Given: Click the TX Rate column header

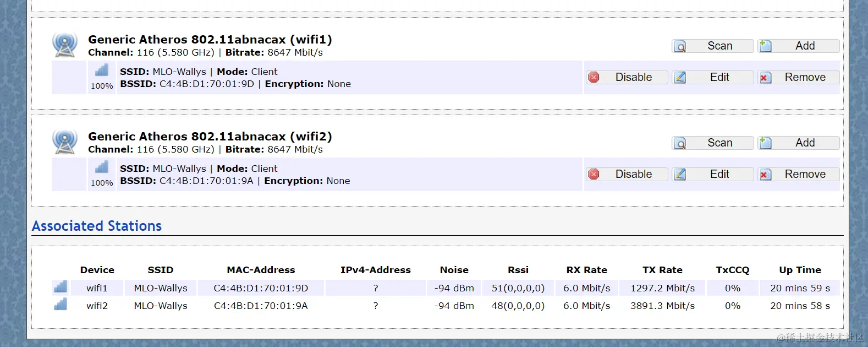Looking at the screenshot, I should 662,270.
